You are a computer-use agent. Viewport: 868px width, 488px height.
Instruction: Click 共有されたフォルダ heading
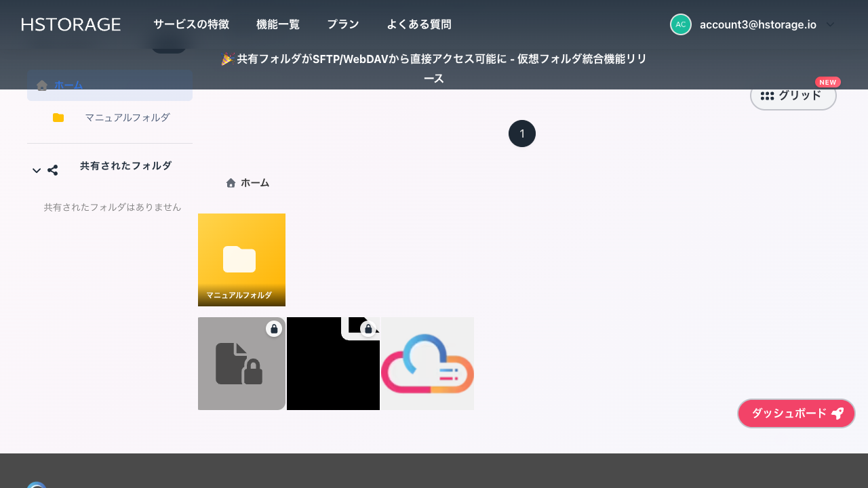point(125,165)
